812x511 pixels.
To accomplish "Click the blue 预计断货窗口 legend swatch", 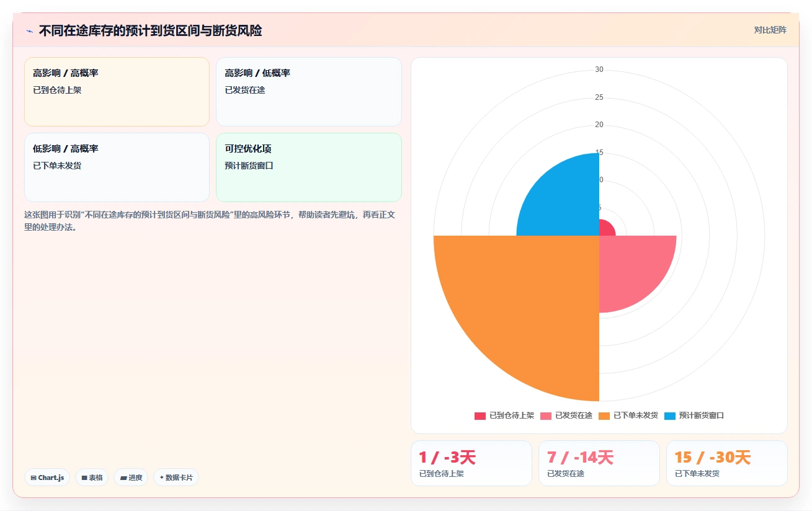I will coord(670,415).
